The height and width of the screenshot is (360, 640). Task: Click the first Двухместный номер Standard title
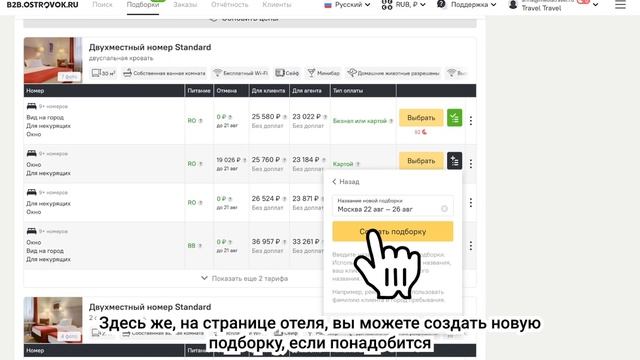(150, 47)
